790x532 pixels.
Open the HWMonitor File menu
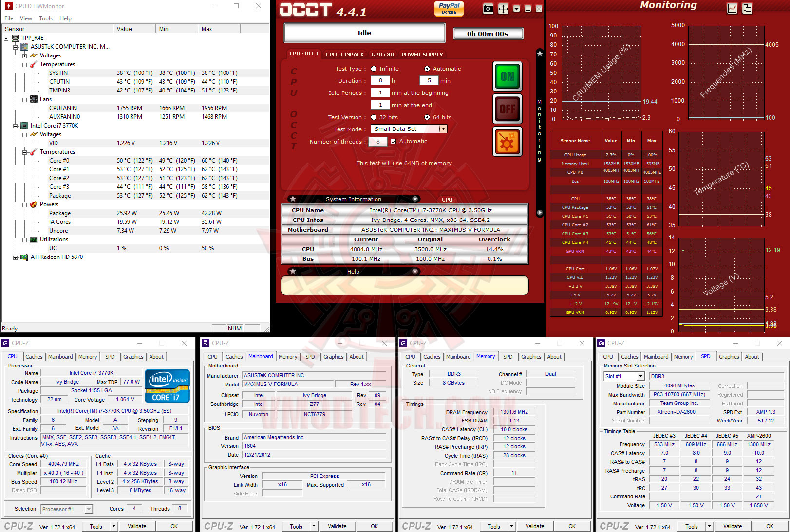[x=9, y=18]
